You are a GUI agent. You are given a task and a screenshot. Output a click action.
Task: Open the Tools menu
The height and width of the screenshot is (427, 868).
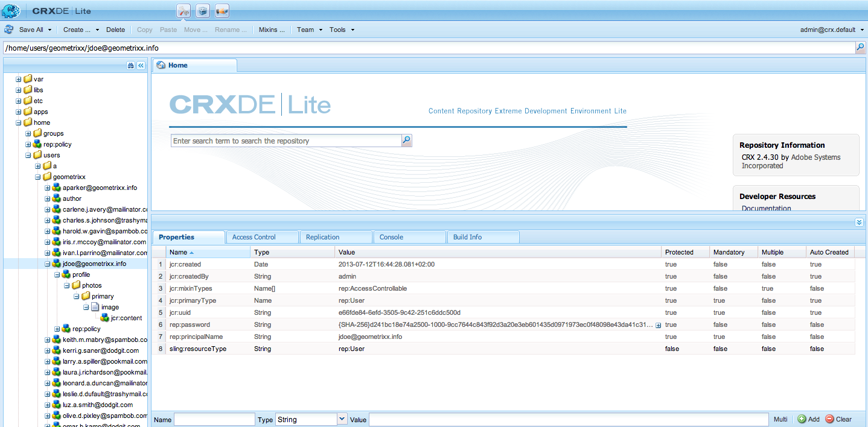coord(342,30)
